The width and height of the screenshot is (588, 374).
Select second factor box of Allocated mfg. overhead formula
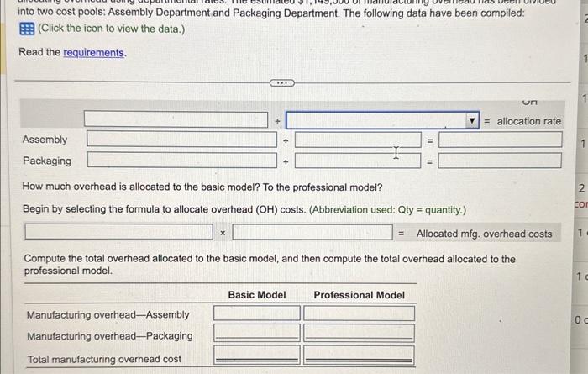click(x=312, y=232)
